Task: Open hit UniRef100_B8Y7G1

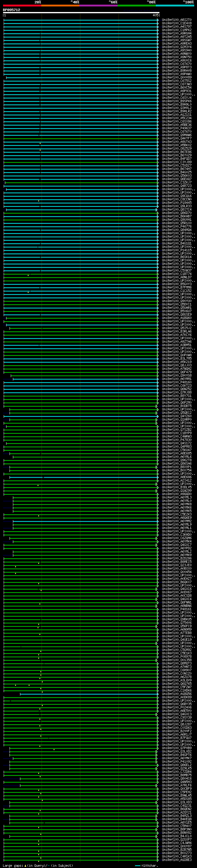Action: [177, 396]
